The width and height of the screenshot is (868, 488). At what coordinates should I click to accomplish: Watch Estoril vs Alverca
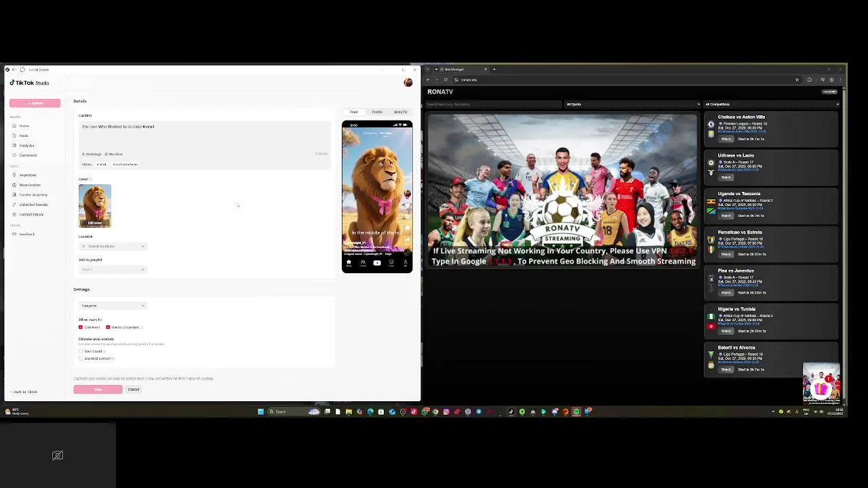(726, 369)
